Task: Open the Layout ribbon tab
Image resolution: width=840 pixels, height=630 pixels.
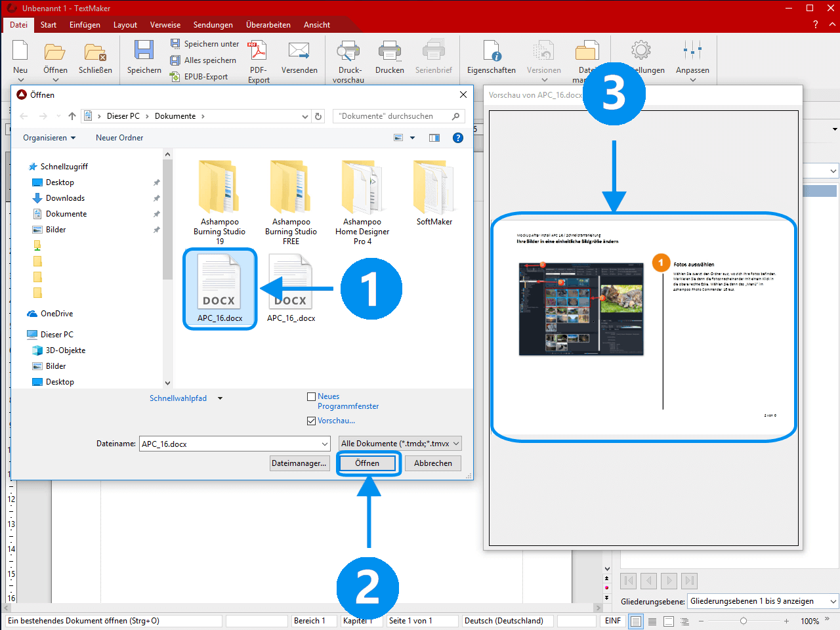Action: pos(125,25)
